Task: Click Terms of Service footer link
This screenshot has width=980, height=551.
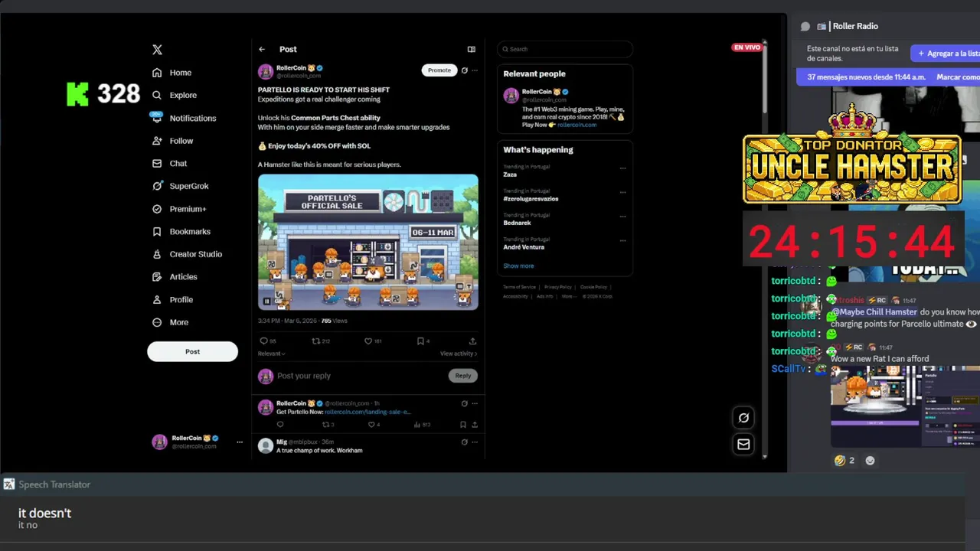Action: pyautogui.click(x=519, y=287)
